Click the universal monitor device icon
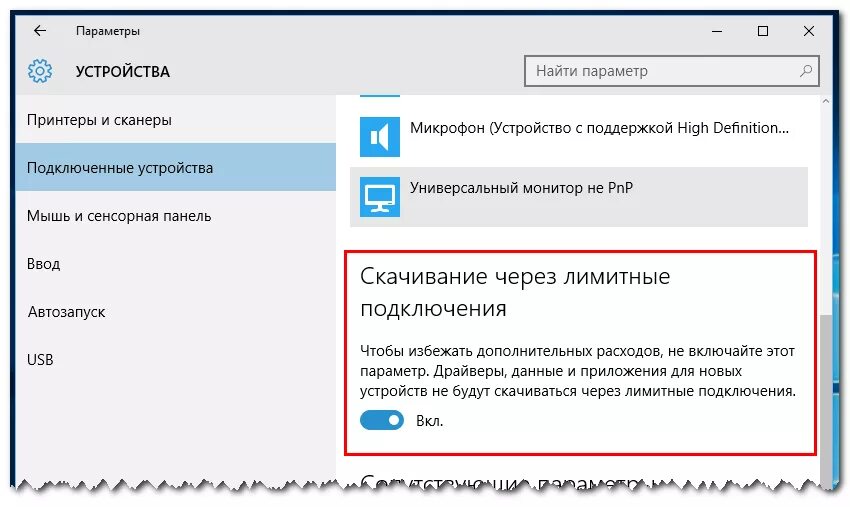The image size is (850, 507). 379,196
